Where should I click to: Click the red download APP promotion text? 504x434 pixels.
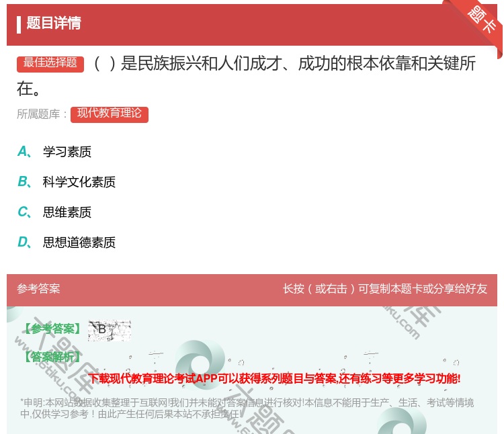274,378
